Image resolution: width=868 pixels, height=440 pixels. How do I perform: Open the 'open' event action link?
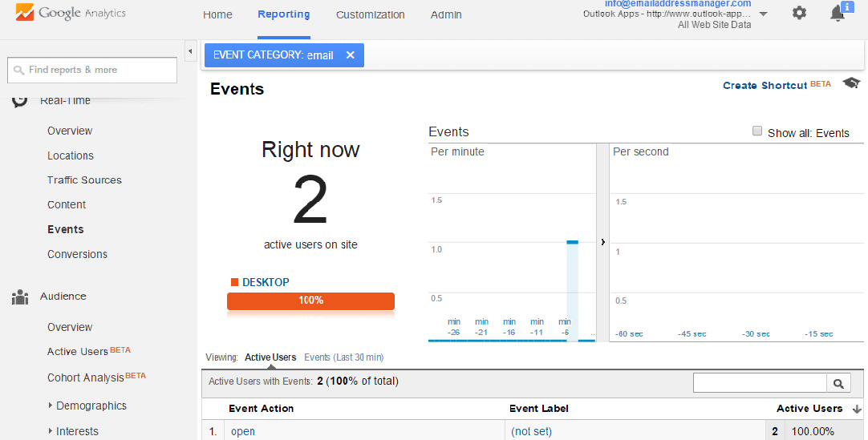(x=243, y=431)
